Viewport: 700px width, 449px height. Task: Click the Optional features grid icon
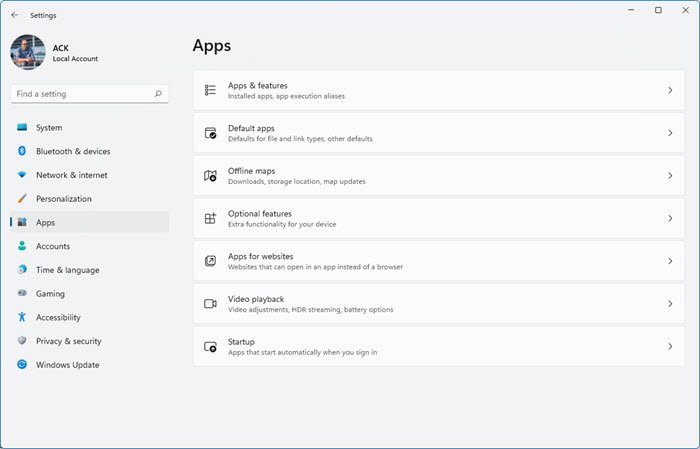coord(210,218)
